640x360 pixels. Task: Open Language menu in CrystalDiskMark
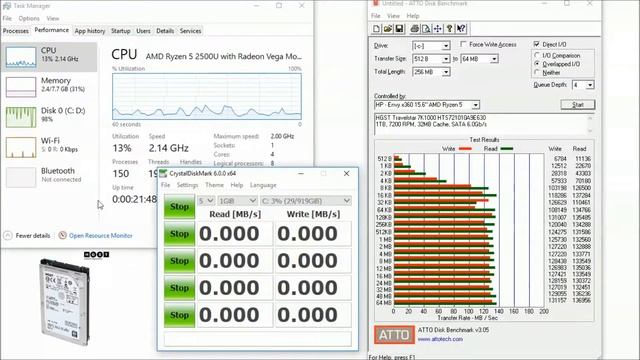pos(263,185)
